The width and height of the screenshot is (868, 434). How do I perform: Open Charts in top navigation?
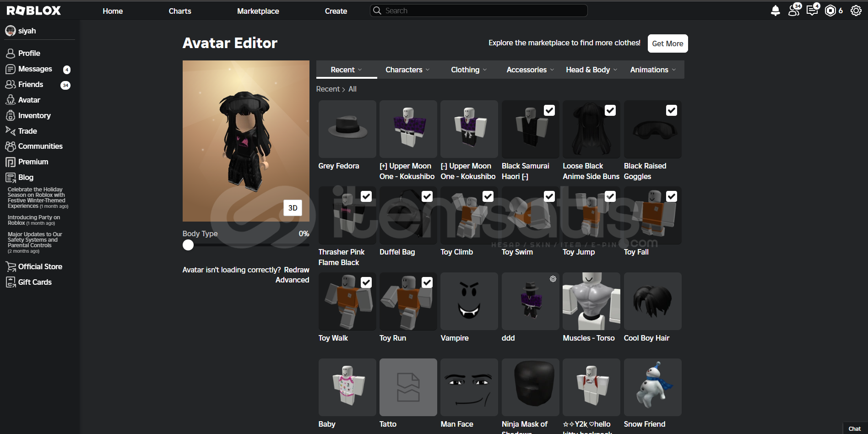[x=180, y=11]
